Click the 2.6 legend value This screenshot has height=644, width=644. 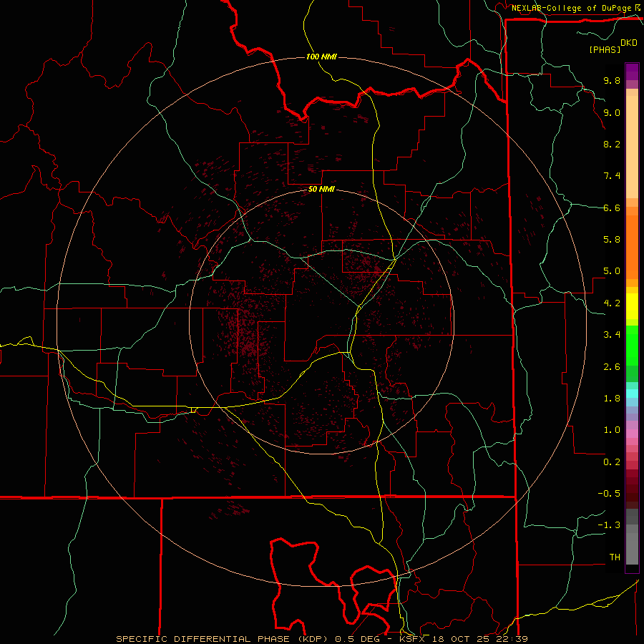point(612,367)
